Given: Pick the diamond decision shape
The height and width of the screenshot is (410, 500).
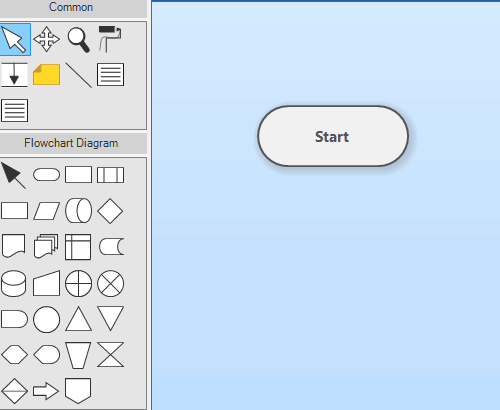Looking at the screenshot, I should click(110, 211).
